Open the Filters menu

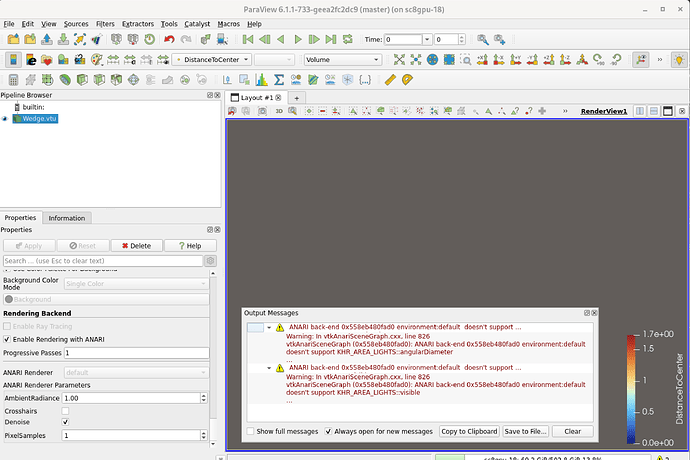click(105, 24)
